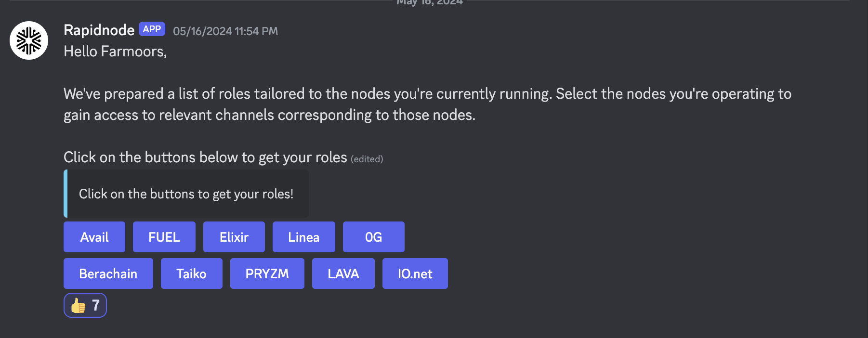
Task: Click the Hello Farmoors greeting text
Action: (115, 52)
